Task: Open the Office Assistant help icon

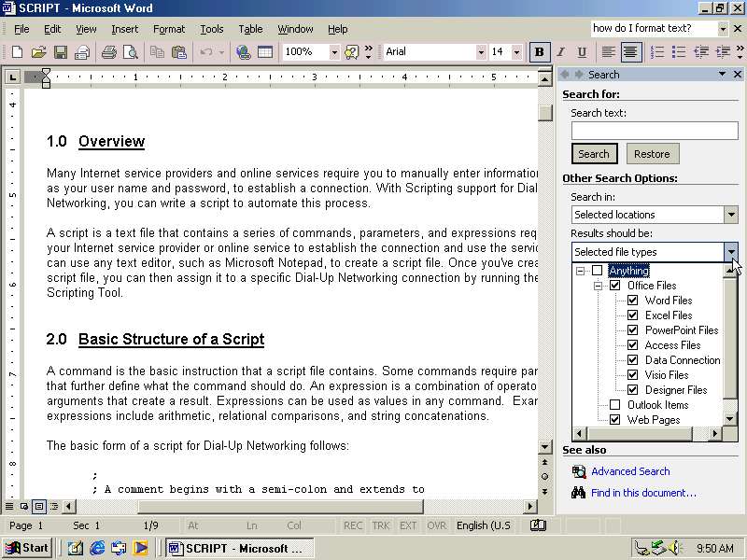Action: (x=352, y=52)
